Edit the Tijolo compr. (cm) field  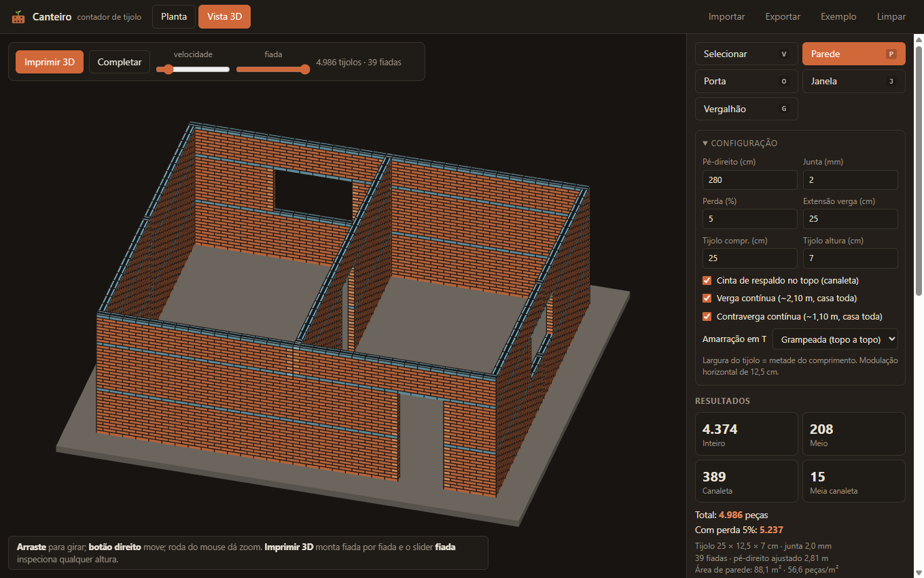(749, 258)
